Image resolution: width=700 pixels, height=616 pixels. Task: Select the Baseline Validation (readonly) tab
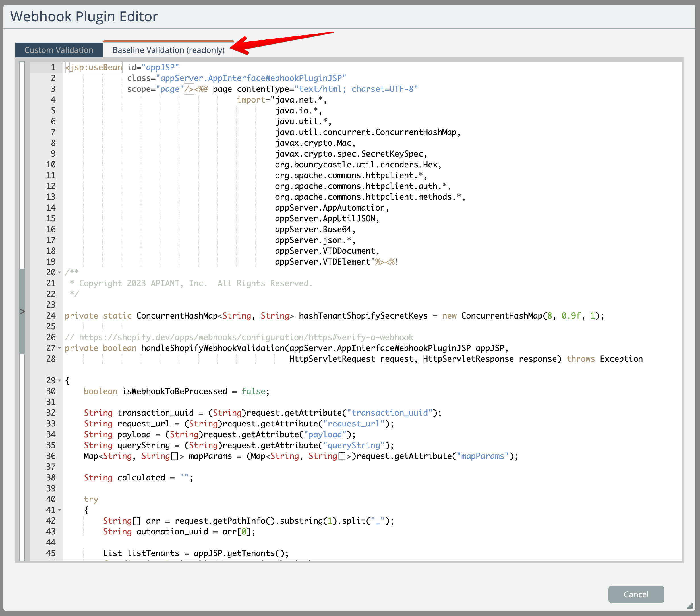click(x=169, y=50)
